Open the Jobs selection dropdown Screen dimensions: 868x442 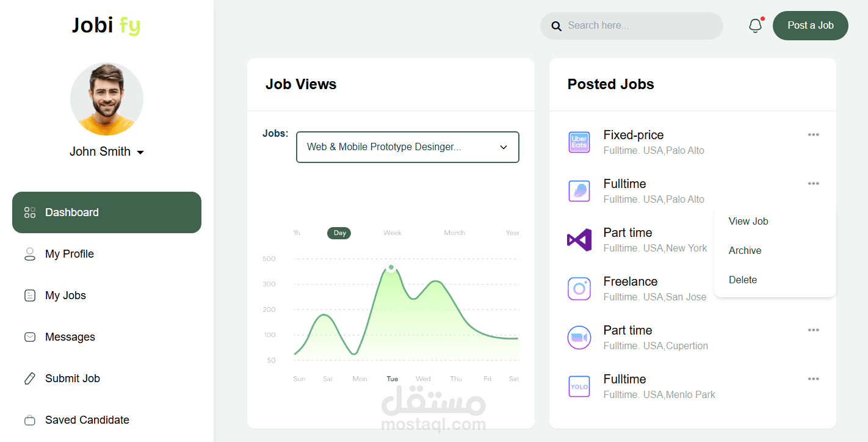[407, 147]
